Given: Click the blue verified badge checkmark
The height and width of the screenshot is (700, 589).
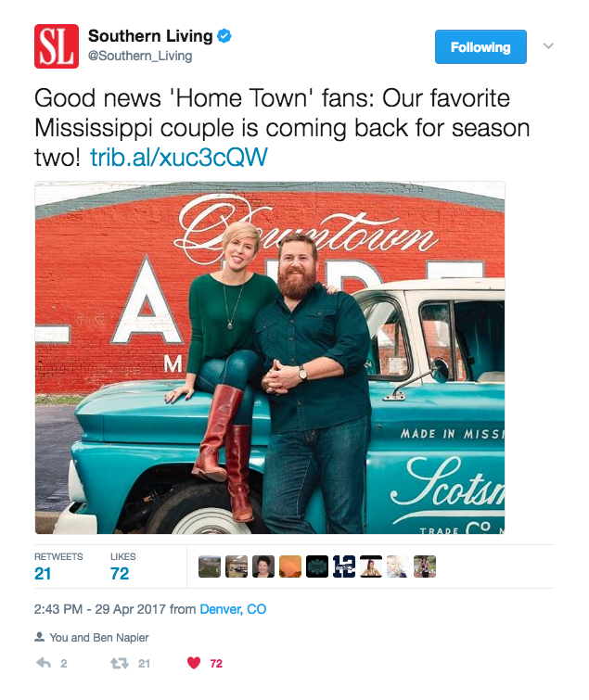Looking at the screenshot, I should tap(224, 36).
